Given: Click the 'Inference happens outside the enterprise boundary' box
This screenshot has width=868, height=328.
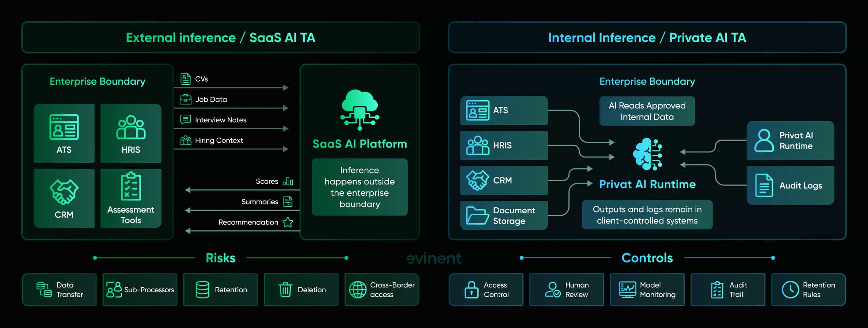Looking at the screenshot, I should point(360,187).
